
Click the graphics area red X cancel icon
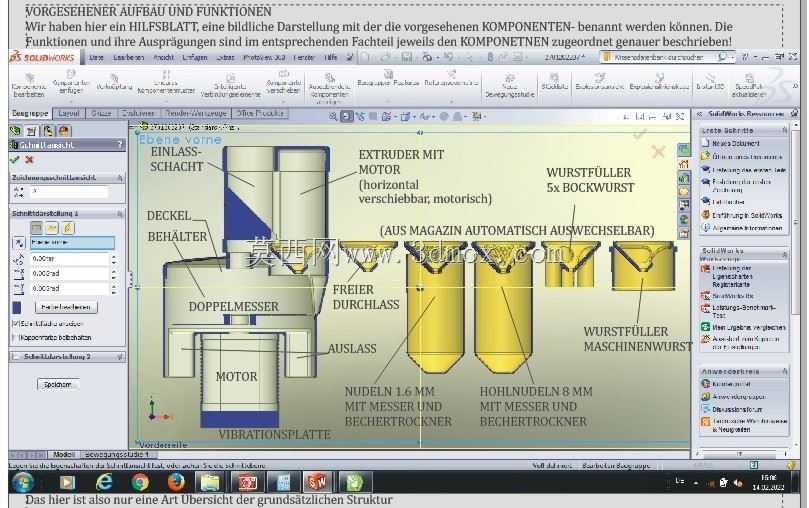658,152
